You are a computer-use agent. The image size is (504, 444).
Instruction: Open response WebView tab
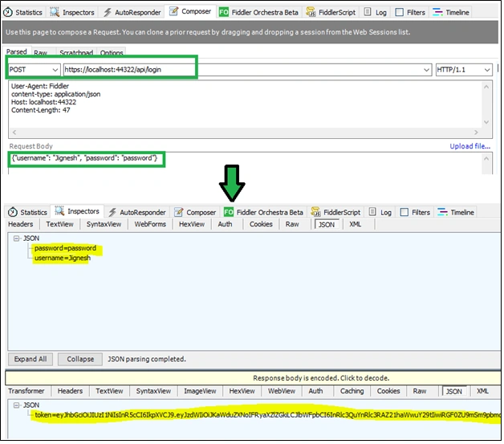pos(282,391)
